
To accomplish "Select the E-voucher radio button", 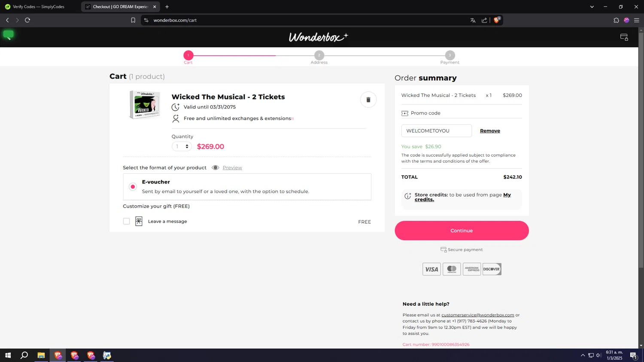I will pos(133,187).
